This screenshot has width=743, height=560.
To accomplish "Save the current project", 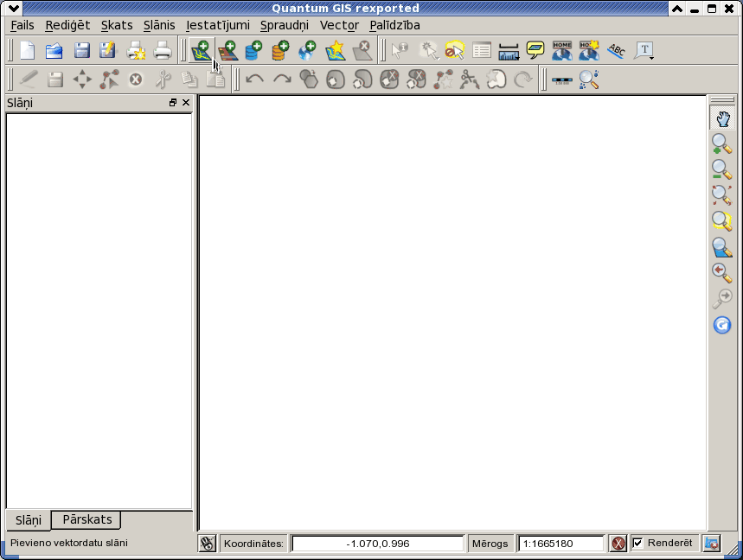I will (x=81, y=50).
